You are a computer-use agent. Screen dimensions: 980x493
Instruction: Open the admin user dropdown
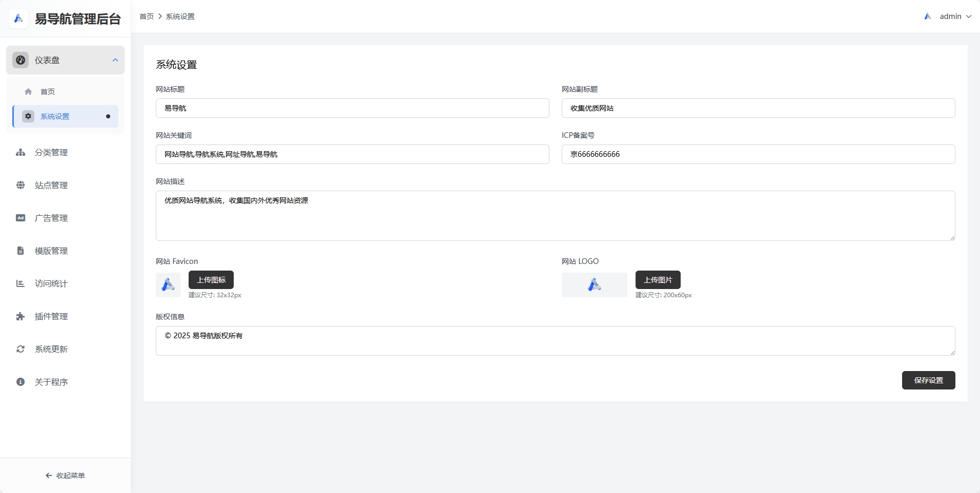pos(950,16)
